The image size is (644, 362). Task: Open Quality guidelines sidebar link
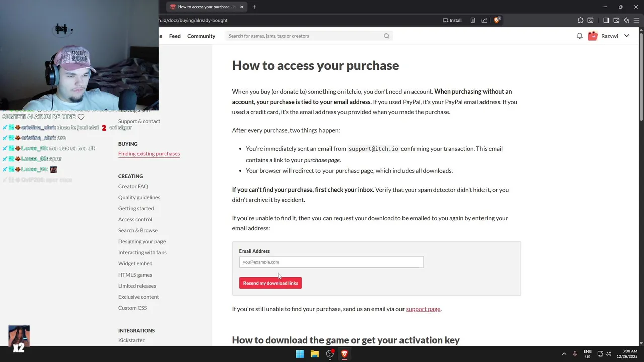tap(139, 197)
